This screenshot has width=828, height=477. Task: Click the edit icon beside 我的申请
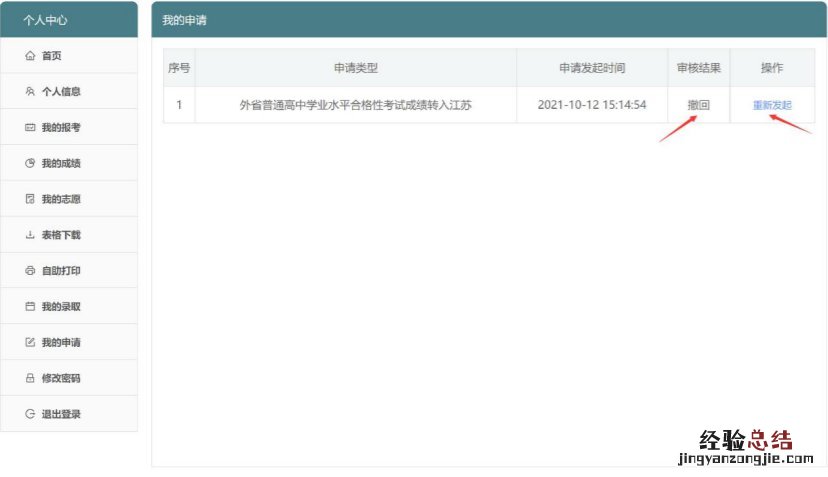[x=30, y=342]
